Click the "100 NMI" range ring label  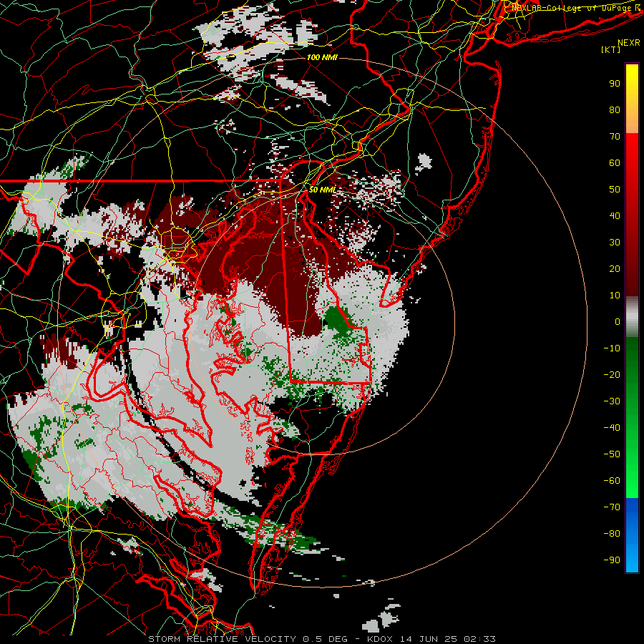322,57
